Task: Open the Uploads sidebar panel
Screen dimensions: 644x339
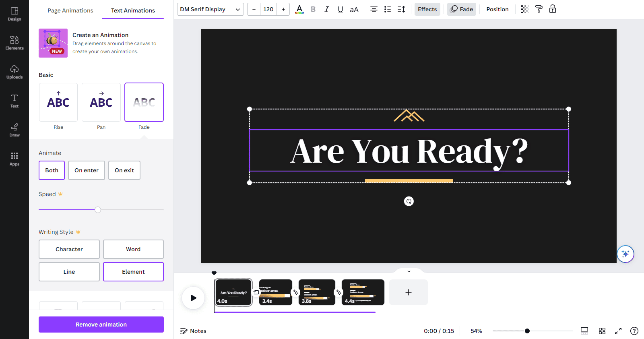Action: (x=14, y=72)
